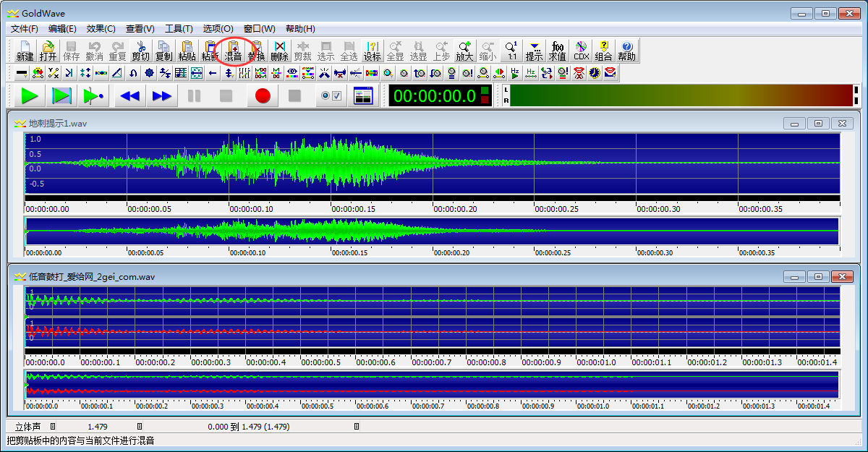
Task: Start playback with green Play button
Action: 30,95
